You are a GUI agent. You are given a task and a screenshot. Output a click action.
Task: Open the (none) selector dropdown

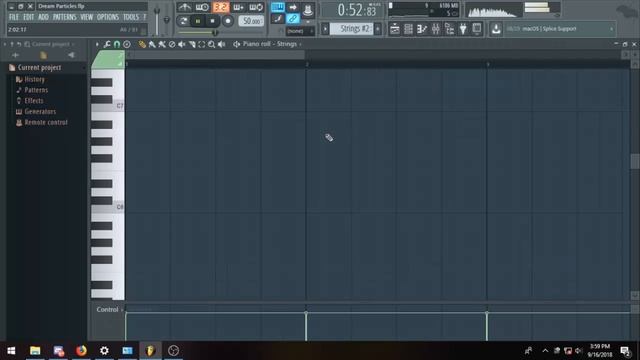coord(300,31)
